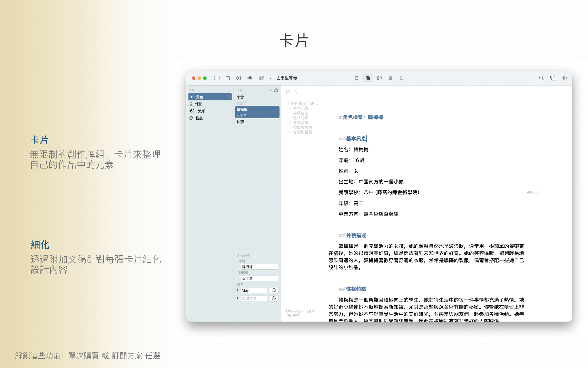Click the editor card link icon
The width and height of the screenshot is (588, 368).
click(x=288, y=92)
